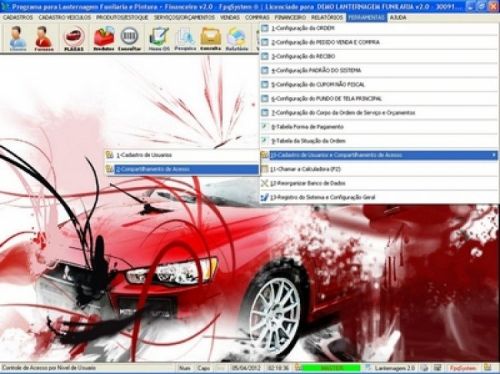Viewport: 500px width, 374px height.
Task: Open the SERVIÇOS/ORÇAMENTOS menu
Action: 184,17
